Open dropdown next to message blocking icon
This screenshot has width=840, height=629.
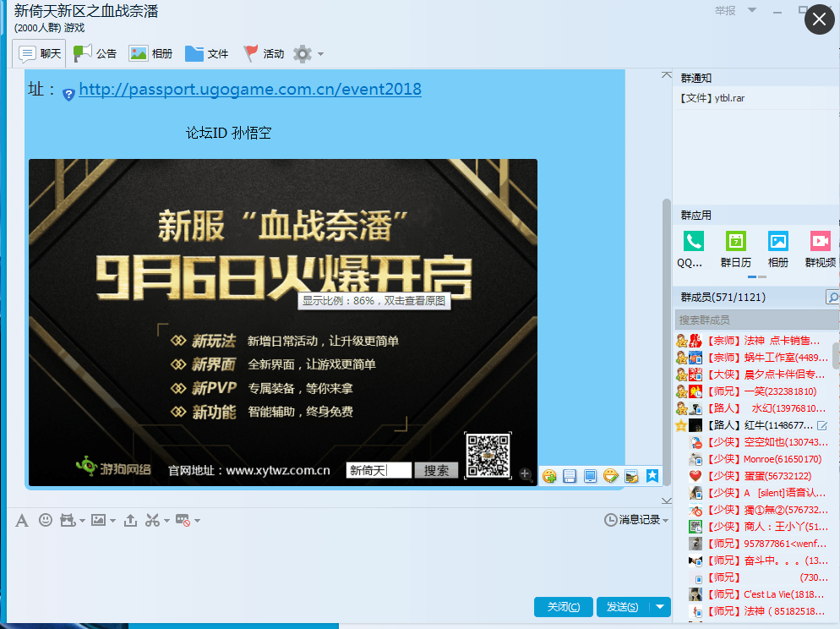point(197,521)
